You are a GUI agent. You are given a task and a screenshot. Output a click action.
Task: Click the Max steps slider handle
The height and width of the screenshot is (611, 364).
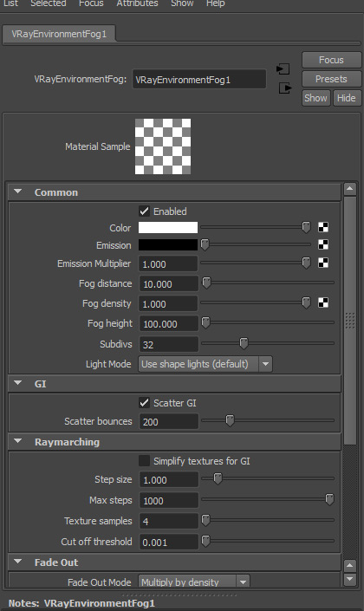[x=329, y=499]
